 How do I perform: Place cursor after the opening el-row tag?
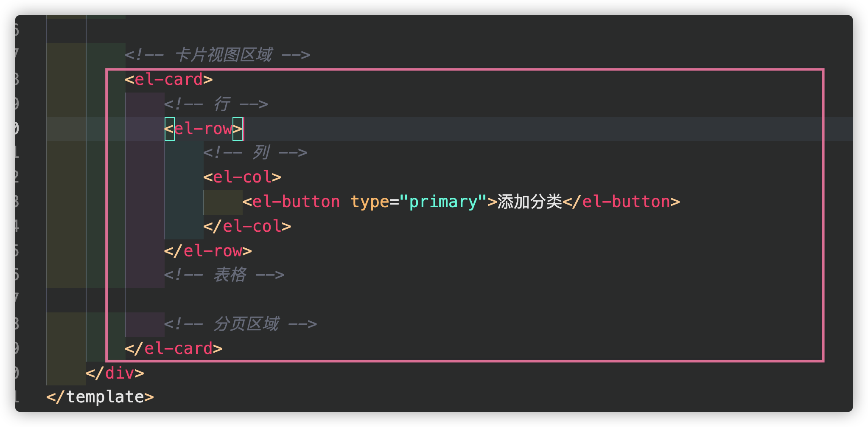tap(244, 129)
